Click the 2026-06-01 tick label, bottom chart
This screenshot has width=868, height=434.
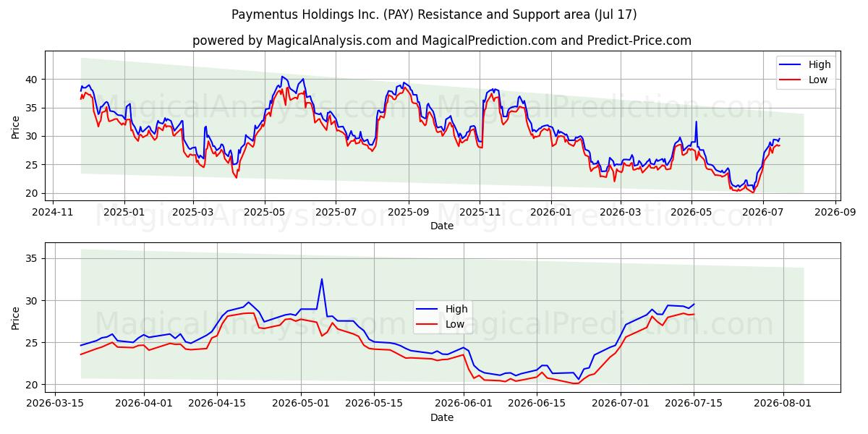coord(463,404)
